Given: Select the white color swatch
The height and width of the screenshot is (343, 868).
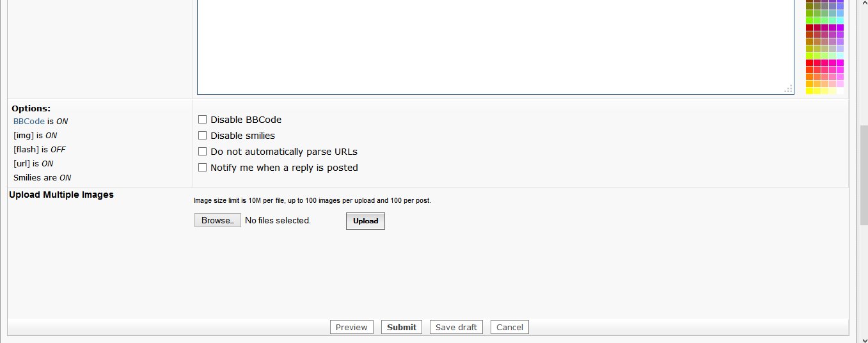Looking at the screenshot, I should [x=840, y=91].
